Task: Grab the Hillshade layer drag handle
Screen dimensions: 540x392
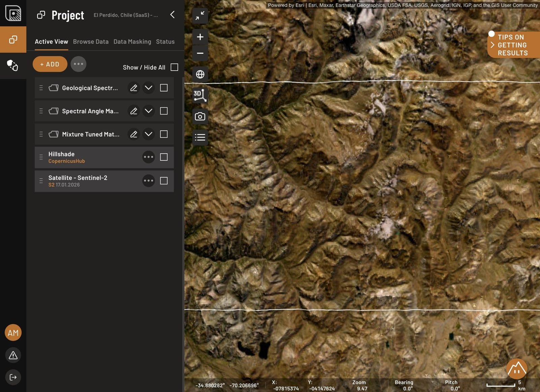Action: point(41,157)
